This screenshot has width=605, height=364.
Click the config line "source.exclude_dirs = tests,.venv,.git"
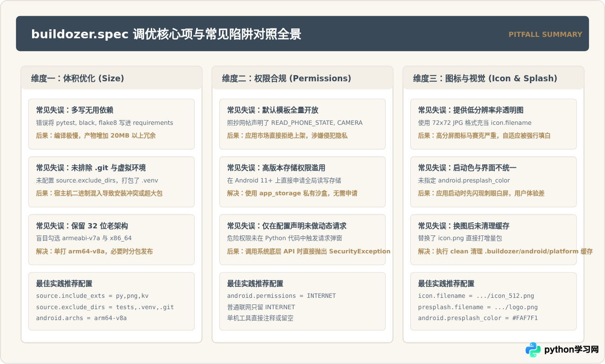(x=105, y=307)
